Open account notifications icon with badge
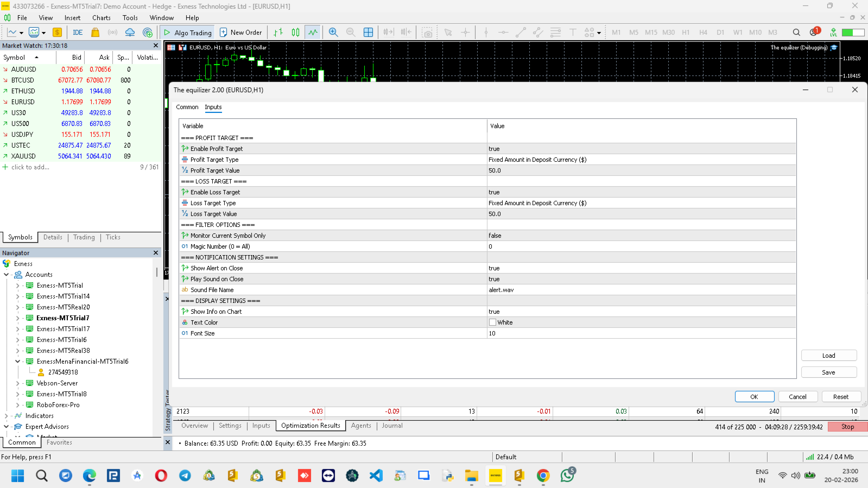868x488 pixels. tap(814, 32)
